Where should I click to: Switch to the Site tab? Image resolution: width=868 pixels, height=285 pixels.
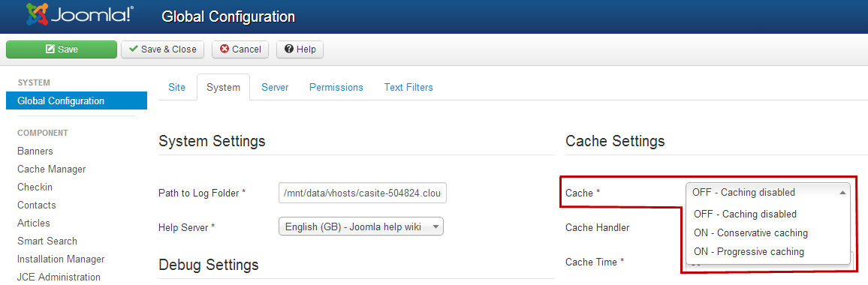tap(176, 88)
